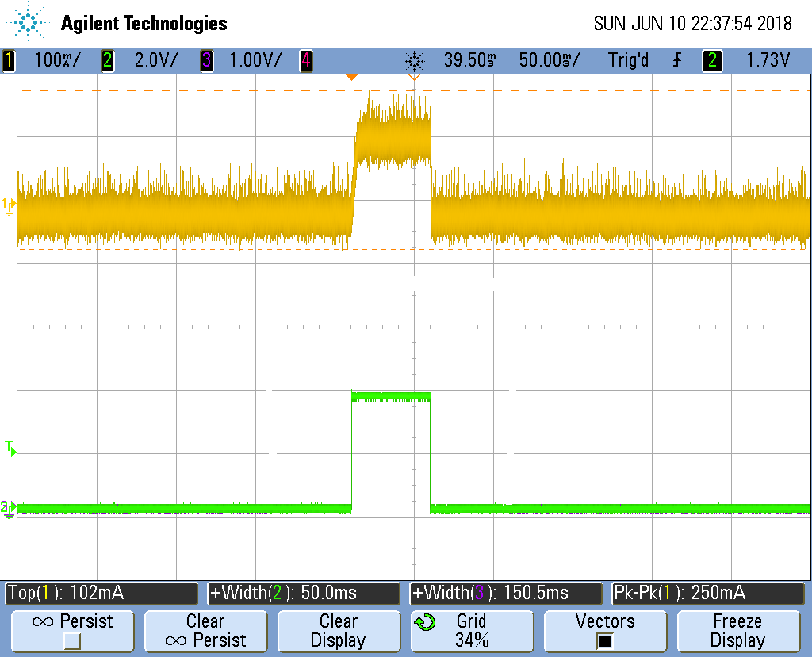This screenshot has width=812, height=657.
Task: Select the purple channel 3 indicator
Action: [x=206, y=60]
